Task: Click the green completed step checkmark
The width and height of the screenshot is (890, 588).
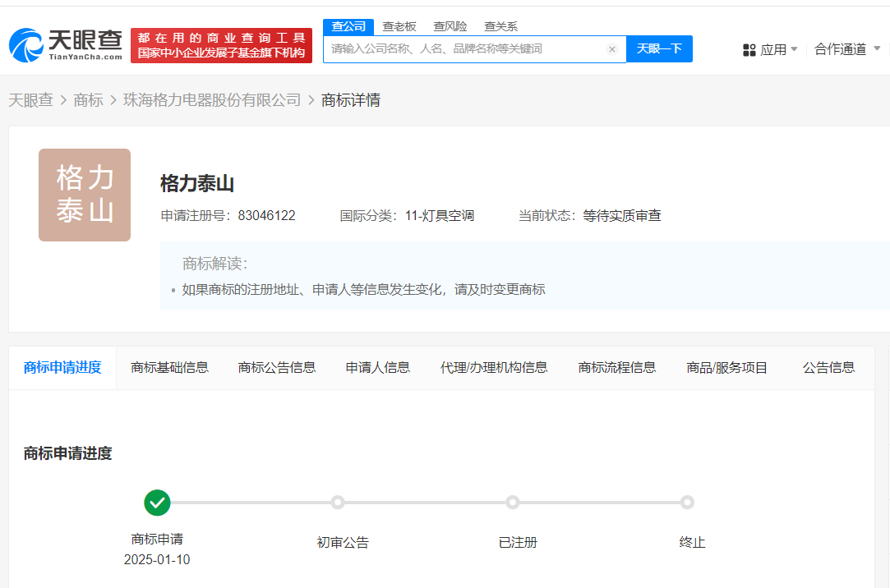Action: click(157, 503)
